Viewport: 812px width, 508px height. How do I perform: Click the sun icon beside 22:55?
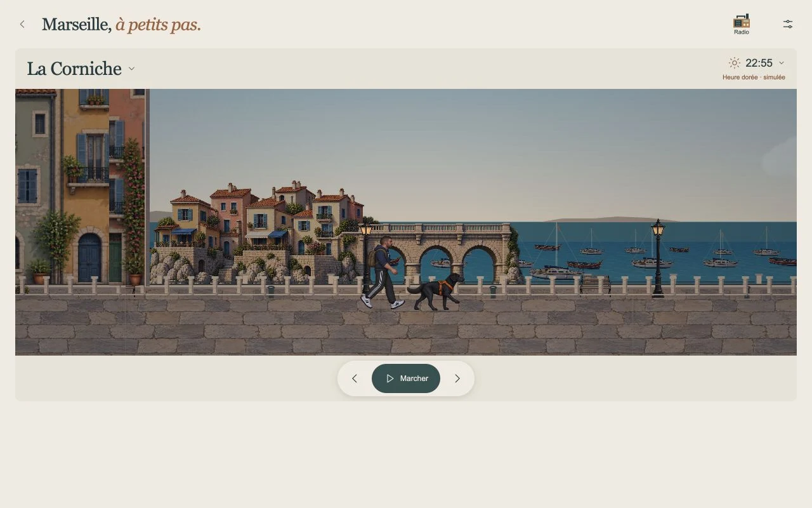735,63
